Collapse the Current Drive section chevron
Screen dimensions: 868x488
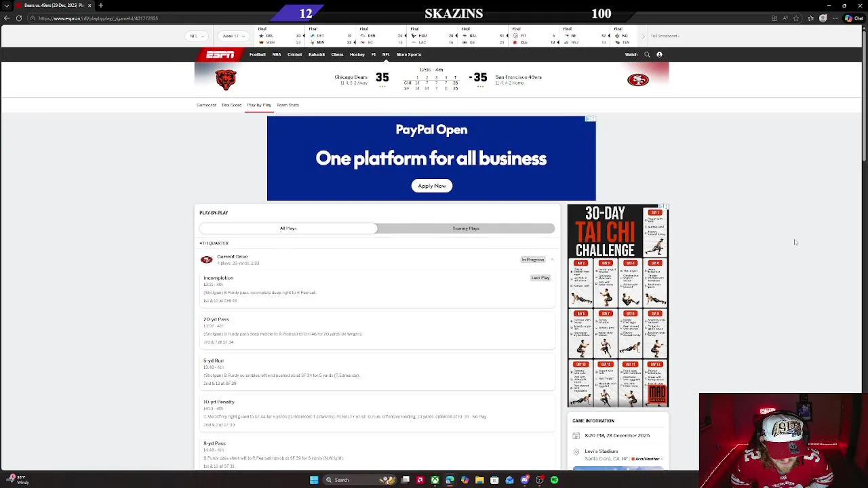click(x=552, y=260)
